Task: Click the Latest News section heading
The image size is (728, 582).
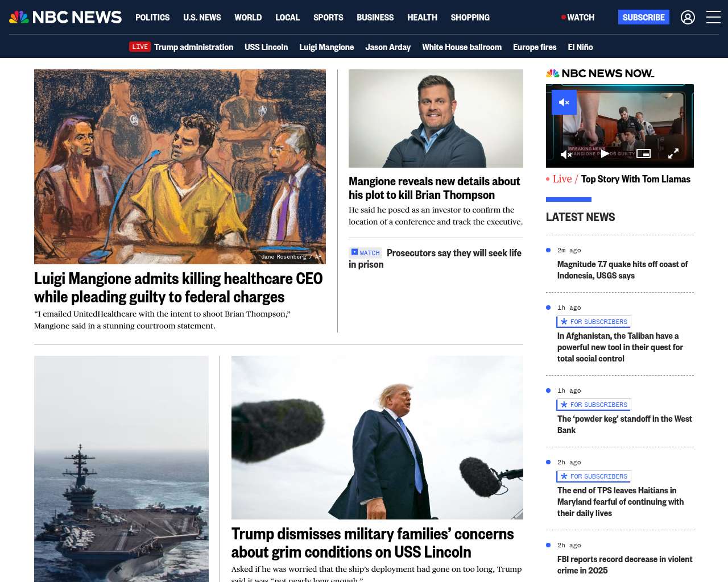Action: coord(580,217)
